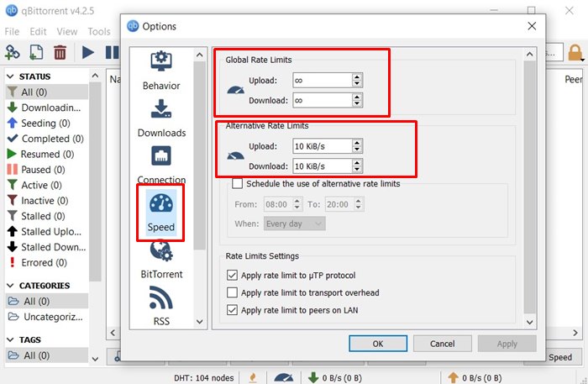
Task: Toggle apply rate limit to µTP protocol
Action: tap(232, 276)
